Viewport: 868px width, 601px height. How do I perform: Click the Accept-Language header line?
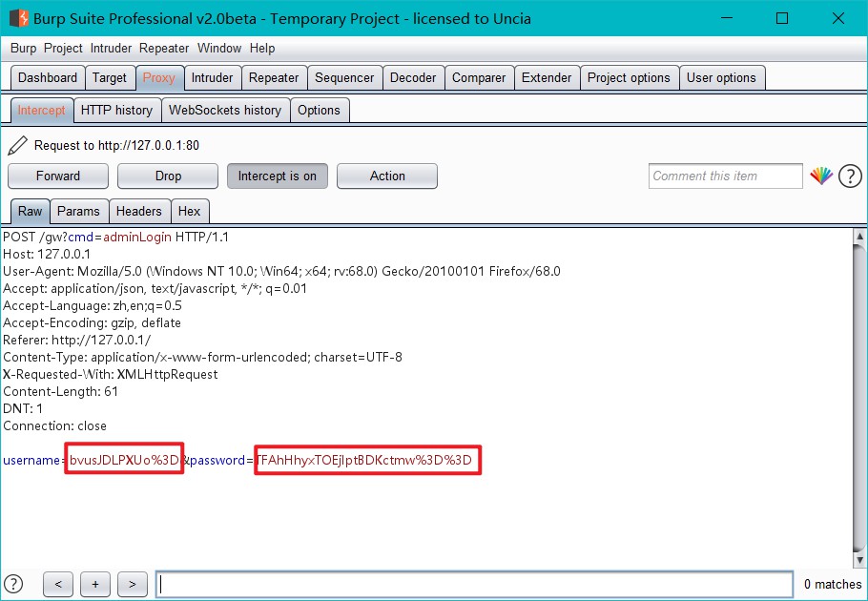(x=93, y=306)
